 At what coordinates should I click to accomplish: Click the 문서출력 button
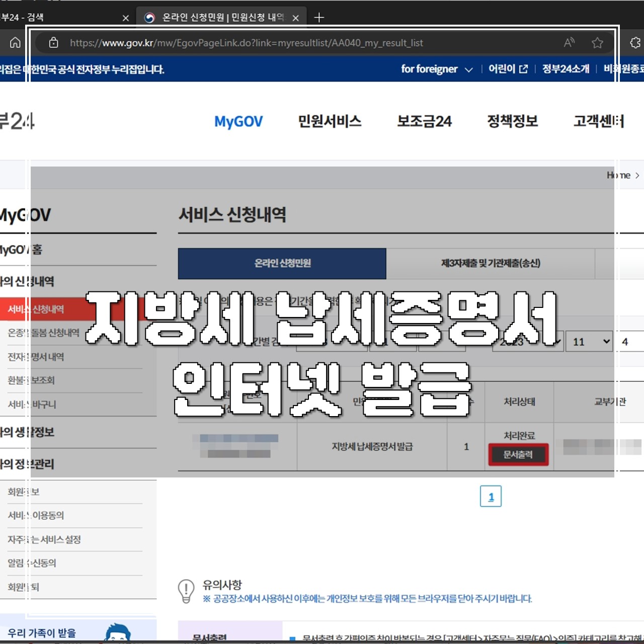[518, 455]
